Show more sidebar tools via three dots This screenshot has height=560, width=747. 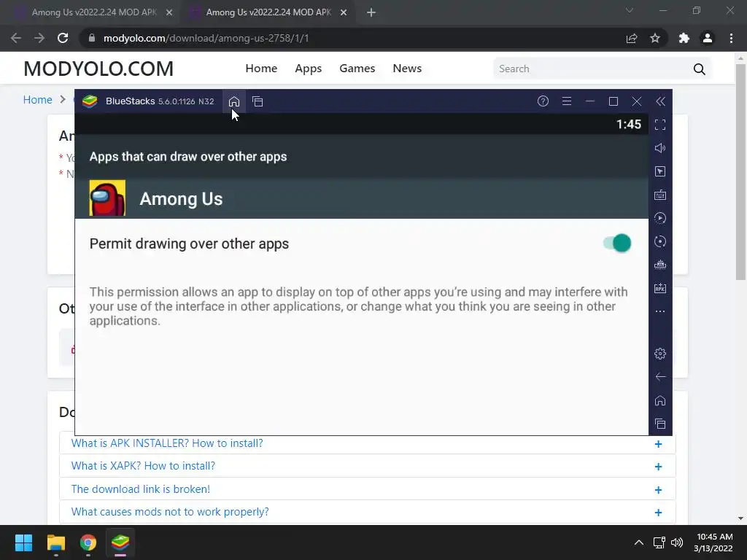(660, 311)
